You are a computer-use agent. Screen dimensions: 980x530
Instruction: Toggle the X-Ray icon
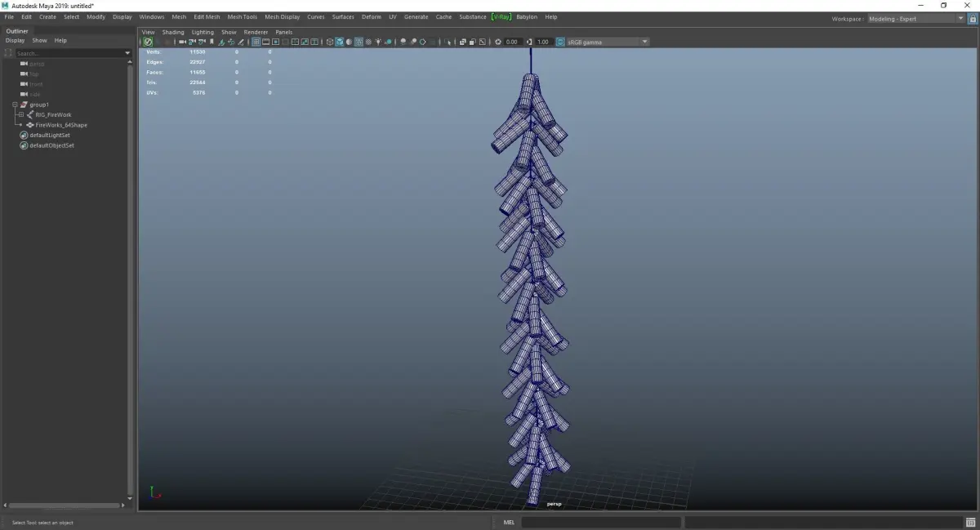[x=462, y=42]
